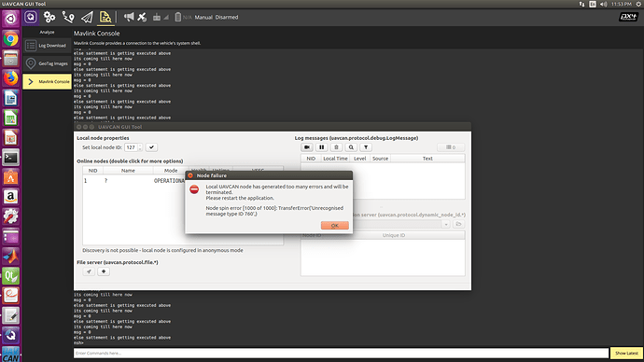644x362 pixels.
Task: Click the RC RSSI remote icon
Action: 157,17
